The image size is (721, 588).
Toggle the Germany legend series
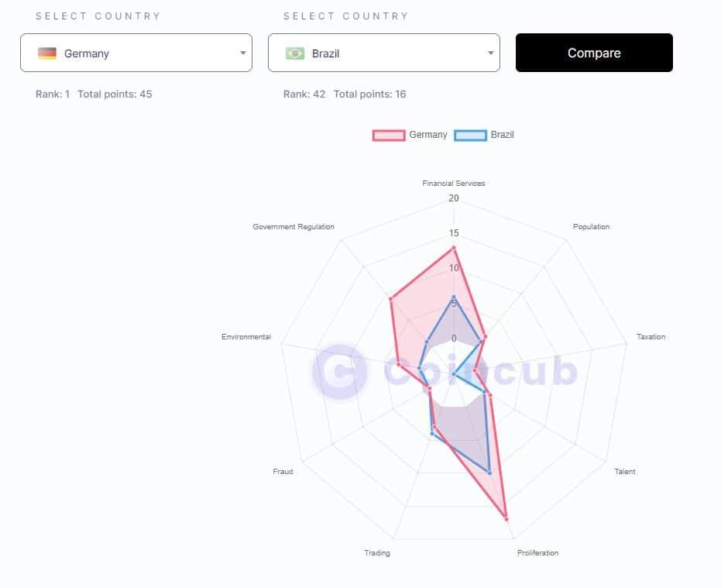point(410,135)
